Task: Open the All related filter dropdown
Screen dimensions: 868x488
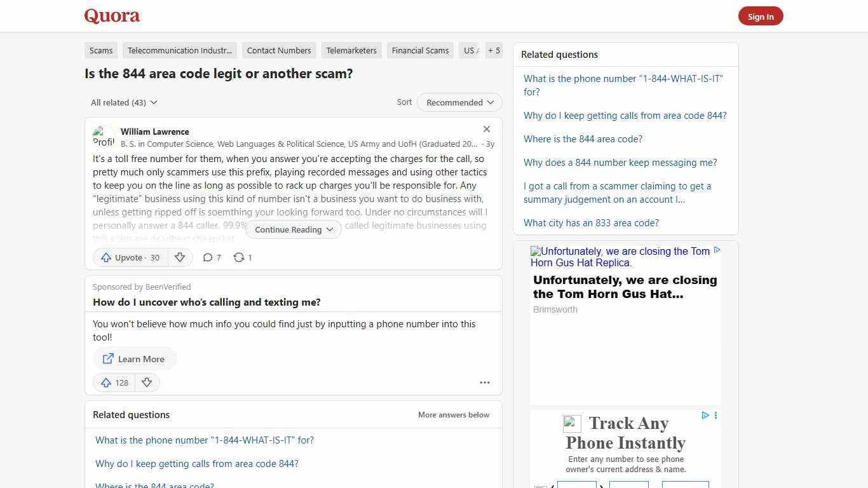Action: (124, 102)
